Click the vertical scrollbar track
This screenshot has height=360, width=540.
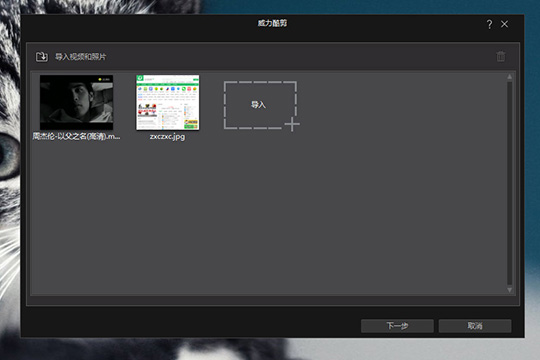point(509,183)
